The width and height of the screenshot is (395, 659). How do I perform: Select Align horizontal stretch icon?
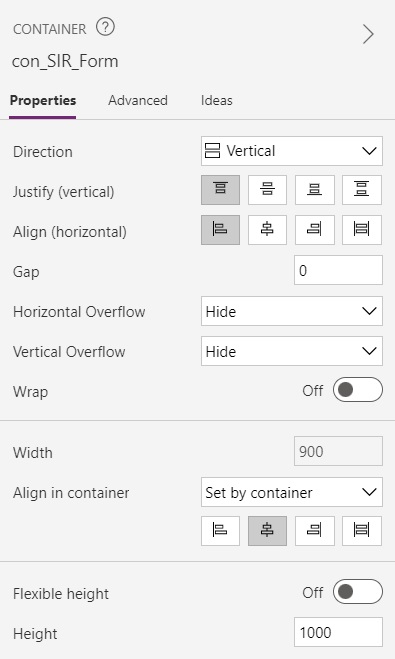[x=362, y=230]
